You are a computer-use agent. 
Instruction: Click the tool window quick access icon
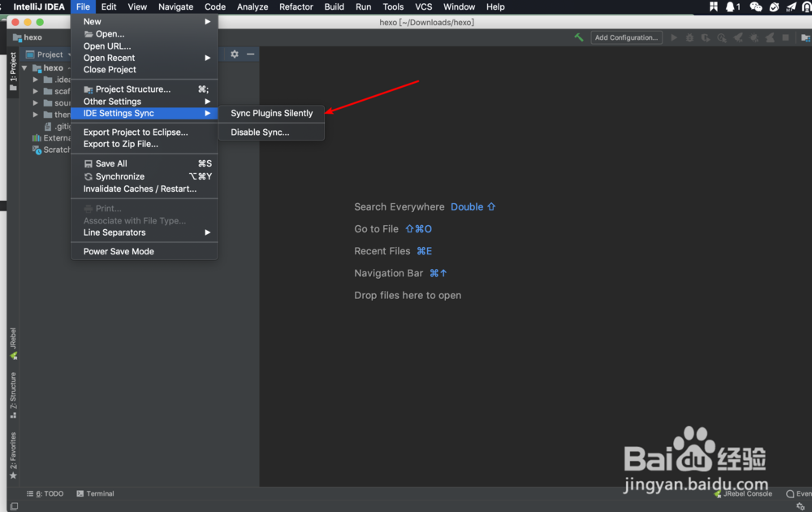14,506
